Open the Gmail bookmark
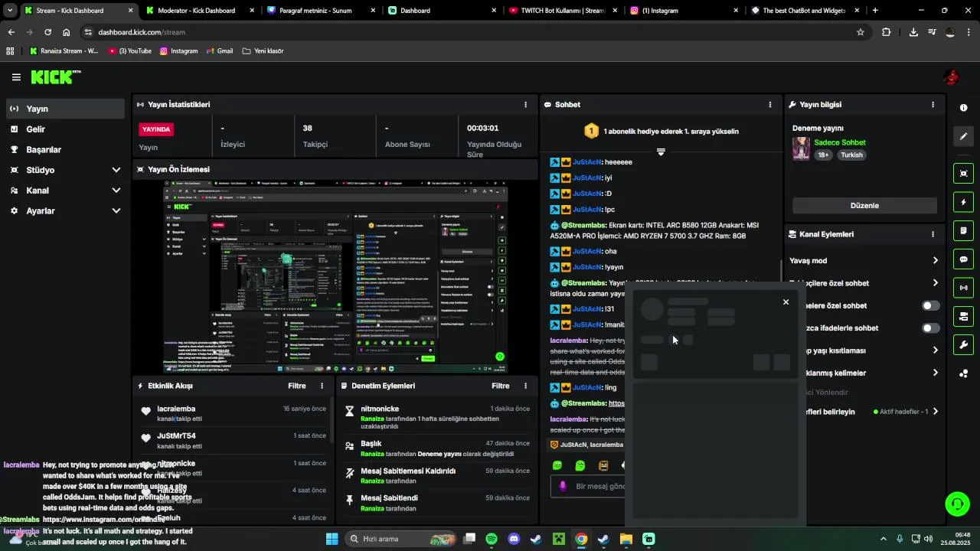Viewport: 980px width, 551px height. coord(220,51)
